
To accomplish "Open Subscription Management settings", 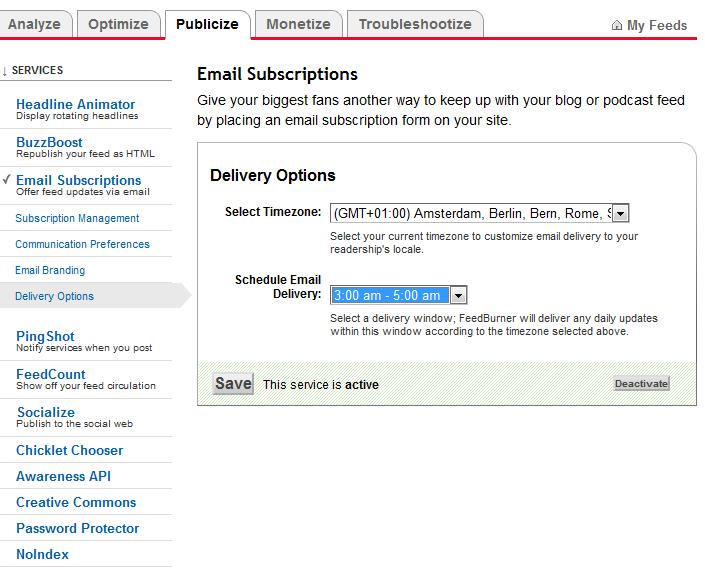I will (77, 218).
